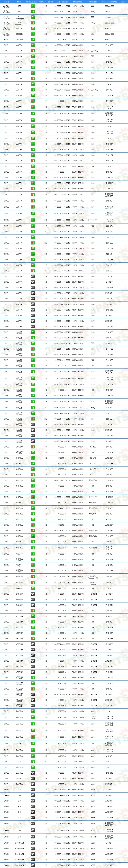Click the 64kW / 87KM power cell

pyautogui.click(x=78, y=474)
